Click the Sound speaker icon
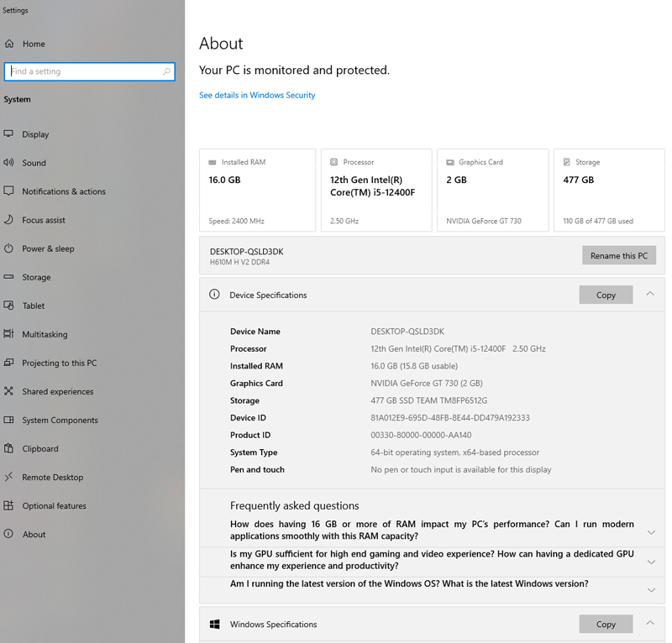672x643 pixels. (8, 162)
